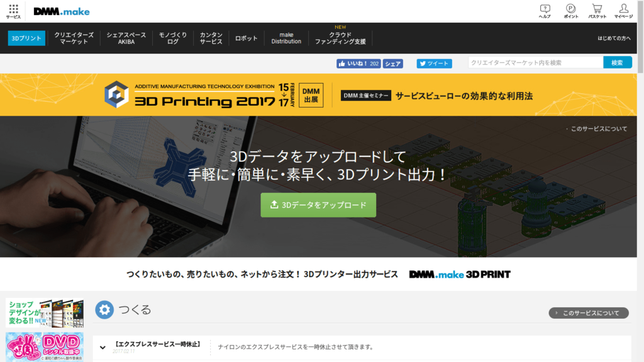Click the 3D Printing 2017 cube logo
This screenshot has width=644, height=362.
[x=116, y=94]
